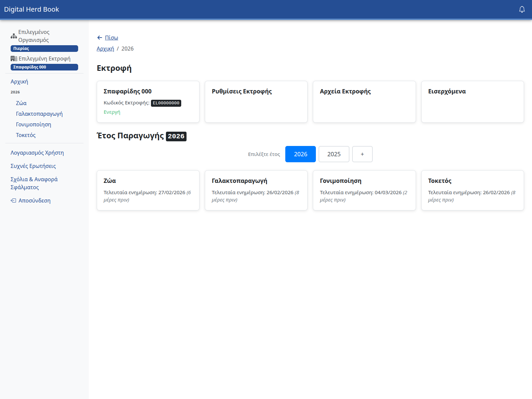Click the Digital Herd Book title

click(x=32, y=9)
